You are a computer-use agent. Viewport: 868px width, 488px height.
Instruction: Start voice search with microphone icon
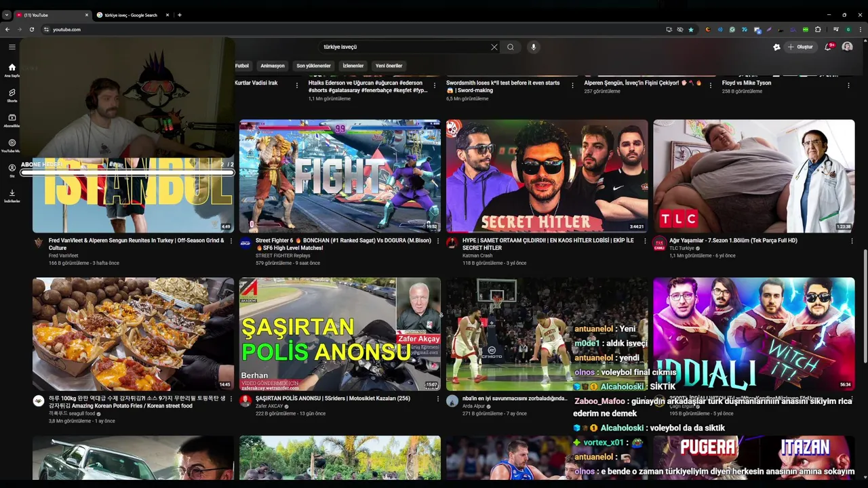534,47
